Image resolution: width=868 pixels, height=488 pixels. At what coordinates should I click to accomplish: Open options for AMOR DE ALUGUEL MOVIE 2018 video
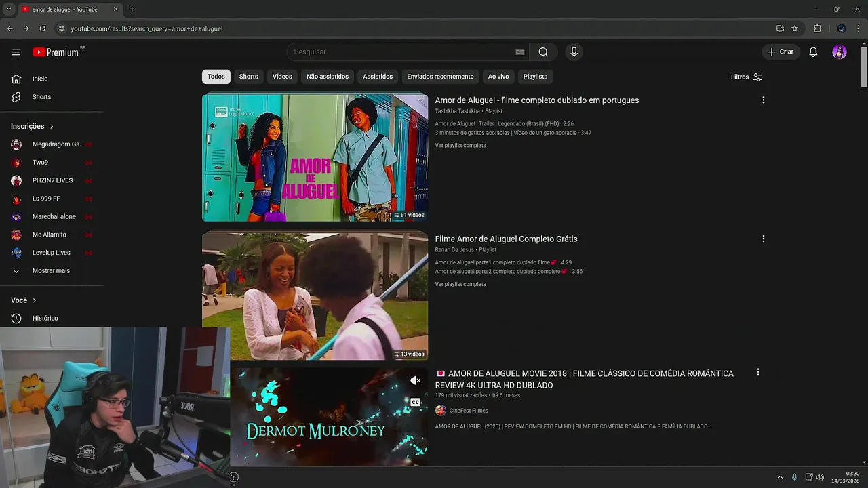tap(757, 372)
